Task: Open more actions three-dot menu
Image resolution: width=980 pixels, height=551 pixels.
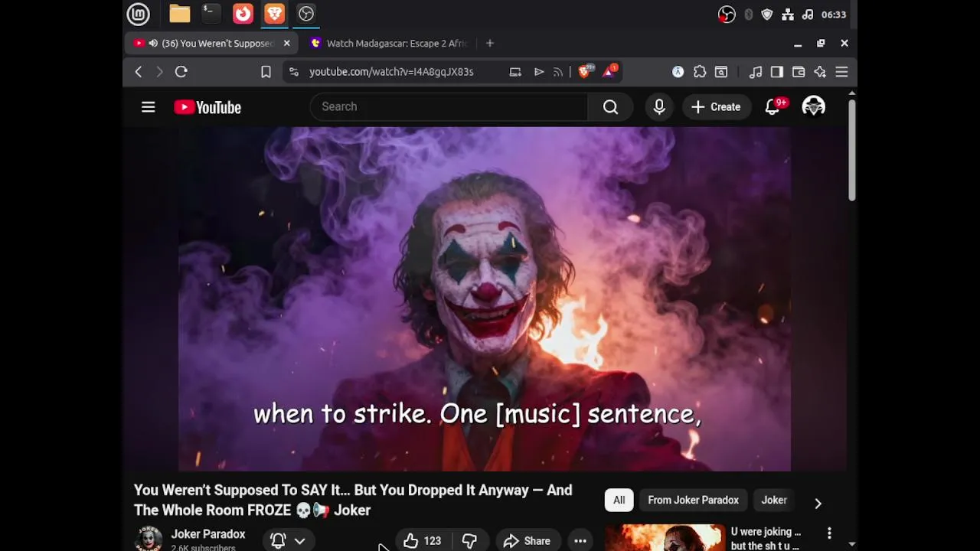Action: point(580,540)
